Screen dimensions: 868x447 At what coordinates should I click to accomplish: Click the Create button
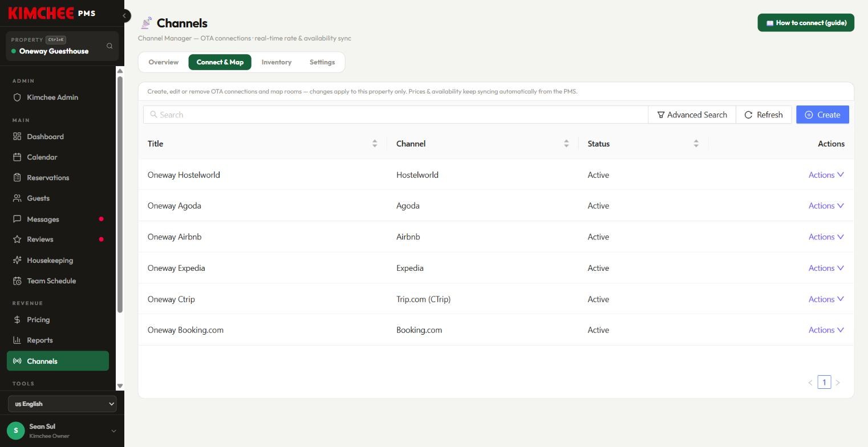(x=822, y=115)
